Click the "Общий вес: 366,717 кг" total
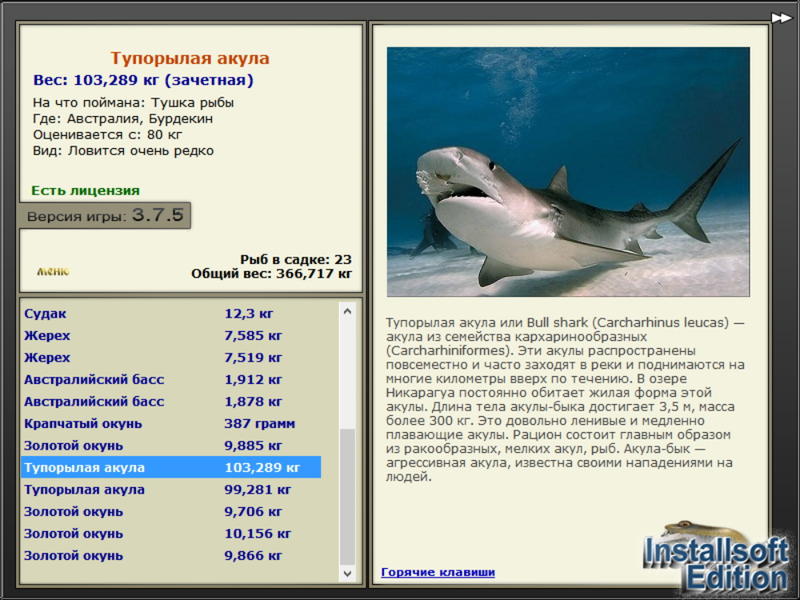 [271, 273]
